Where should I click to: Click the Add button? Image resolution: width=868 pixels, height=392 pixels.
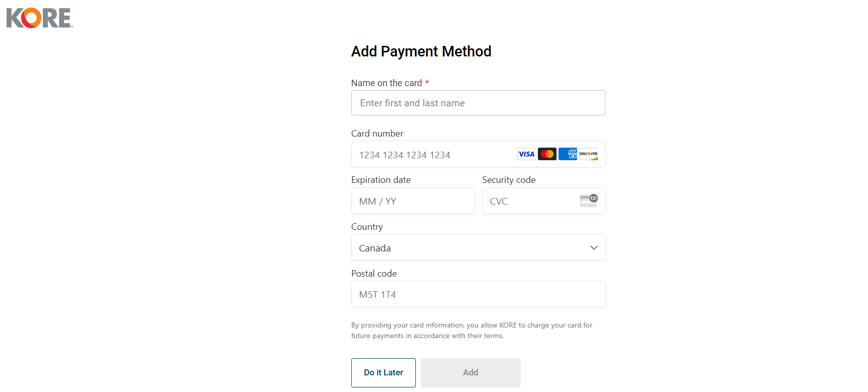(470, 373)
